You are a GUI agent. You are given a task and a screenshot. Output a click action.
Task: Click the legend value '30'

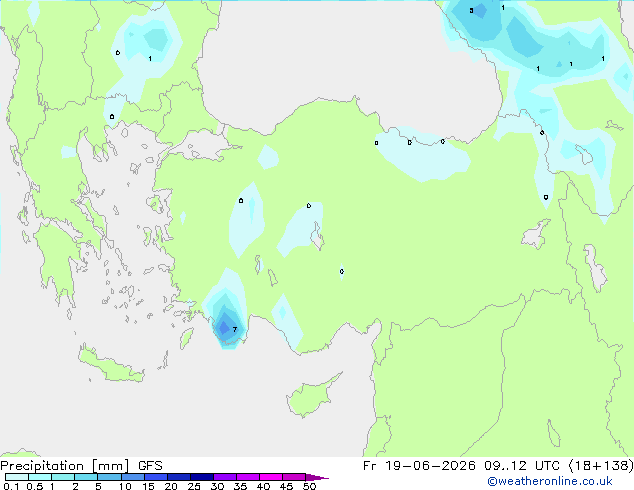[217, 486]
